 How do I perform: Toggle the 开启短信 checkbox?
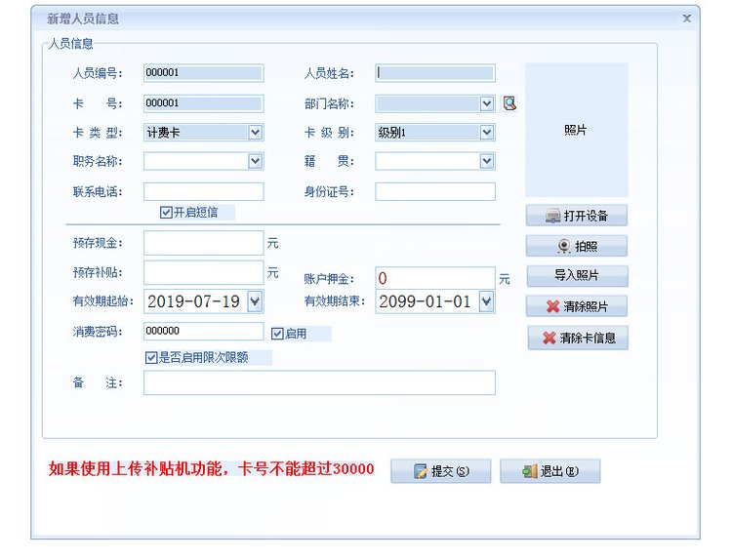167,212
